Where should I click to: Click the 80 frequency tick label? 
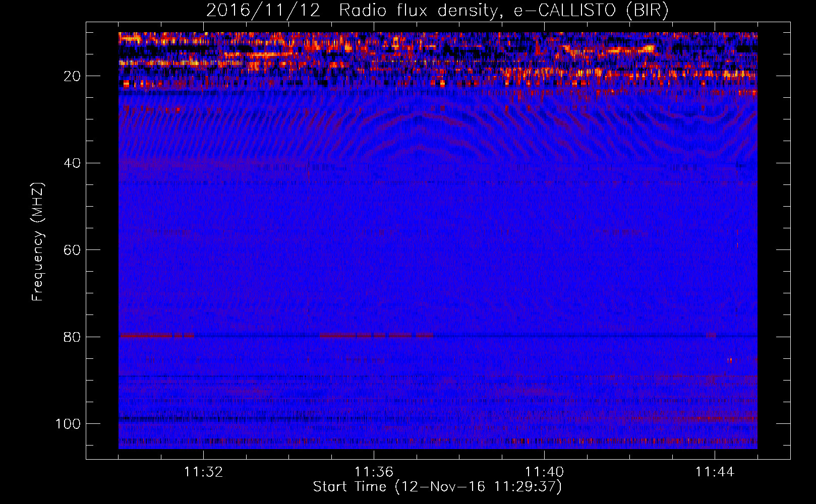(x=73, y=337)
